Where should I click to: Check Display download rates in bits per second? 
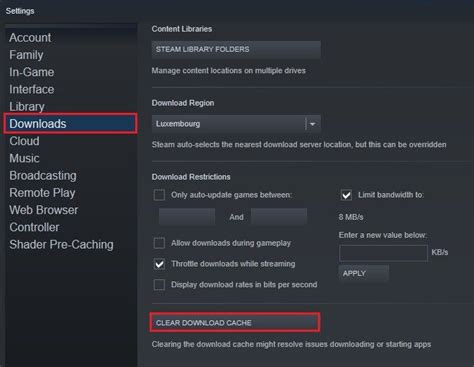[159, 285]
